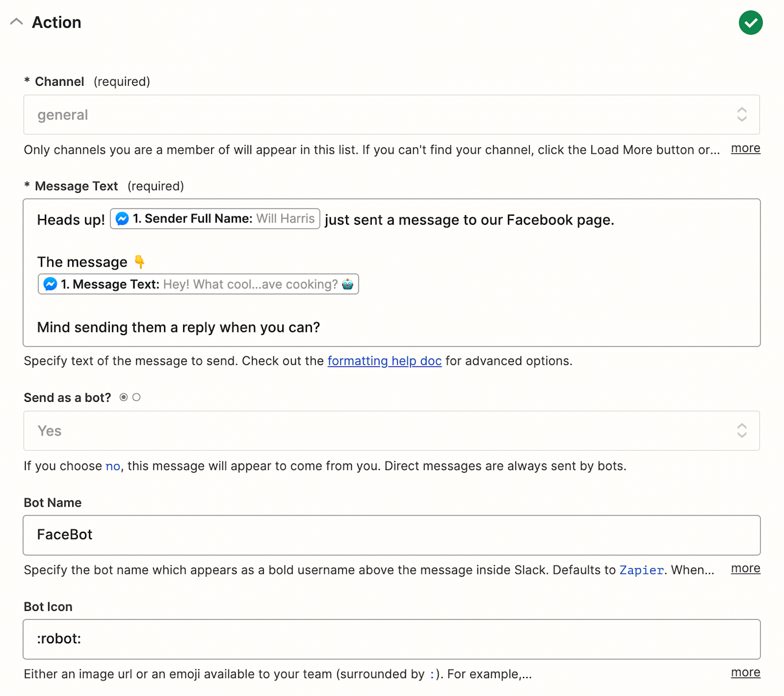Click the Channel field up-down arrows

(x=741, y=115)
